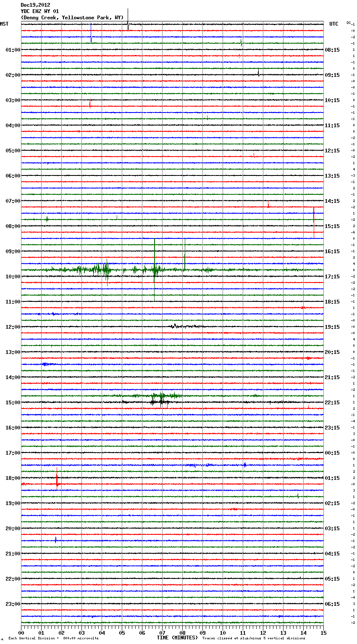The height and width of the screenshot is (644, 357).
Task: Click the "00" minute tick label
Action: (21, 633)
